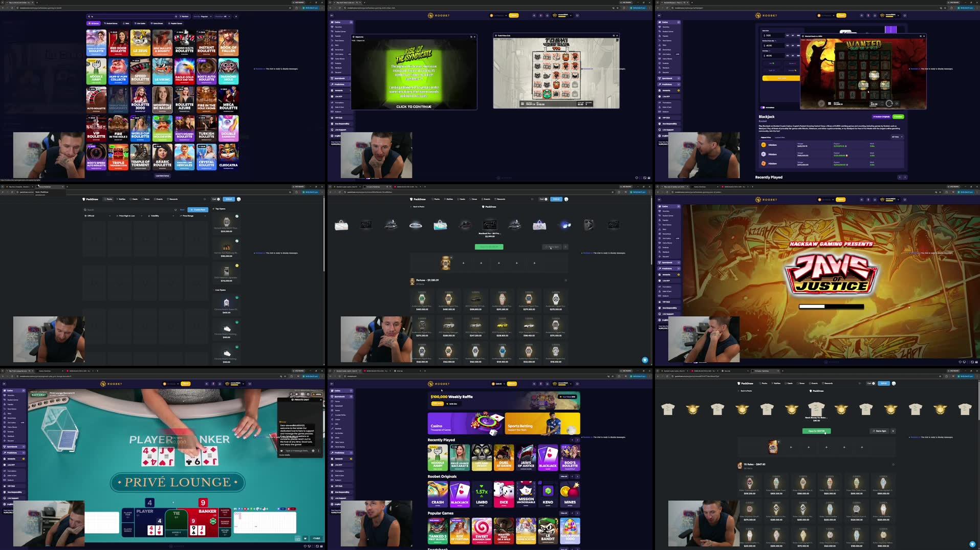Toggle the Animations switch in Blackjack window

(763, 107)
